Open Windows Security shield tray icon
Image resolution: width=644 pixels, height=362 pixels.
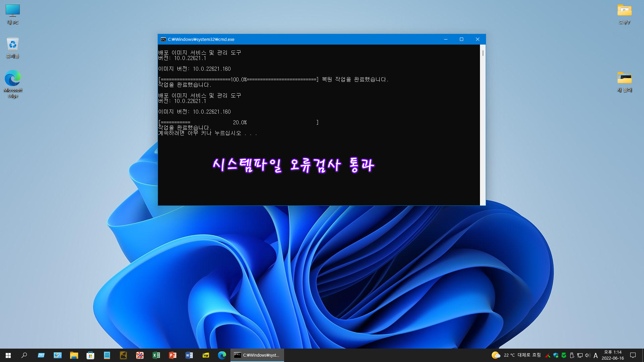click(556, 355)
